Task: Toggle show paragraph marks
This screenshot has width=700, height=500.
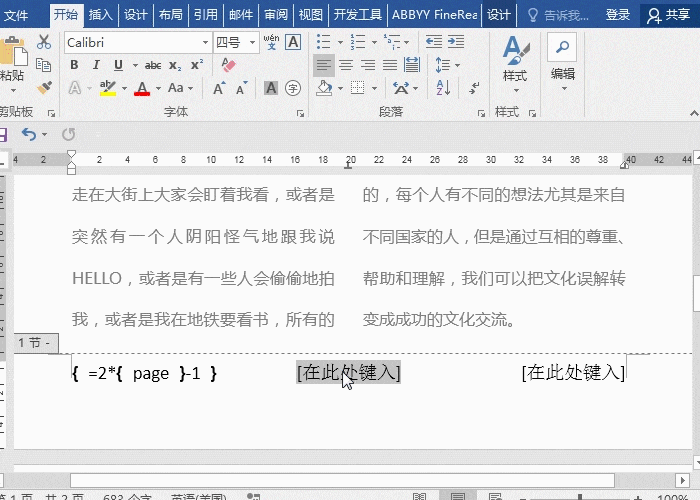Action: (474, 88)
